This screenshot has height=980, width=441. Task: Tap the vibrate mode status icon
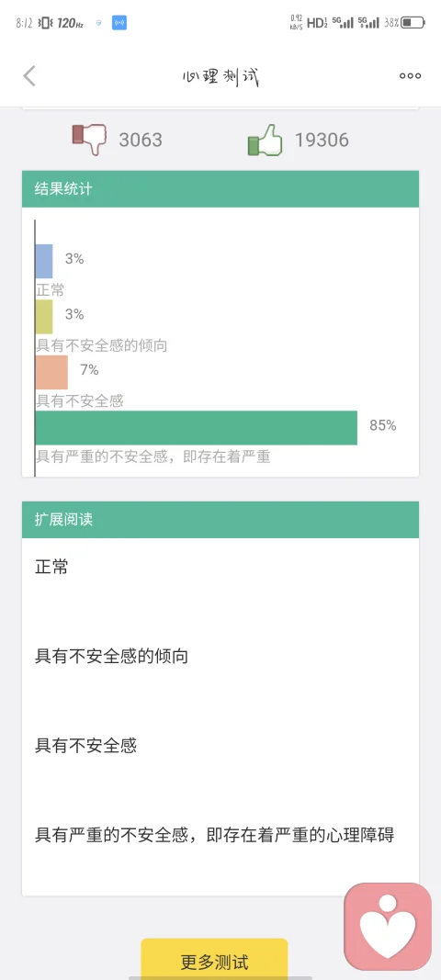pos(45,23)
